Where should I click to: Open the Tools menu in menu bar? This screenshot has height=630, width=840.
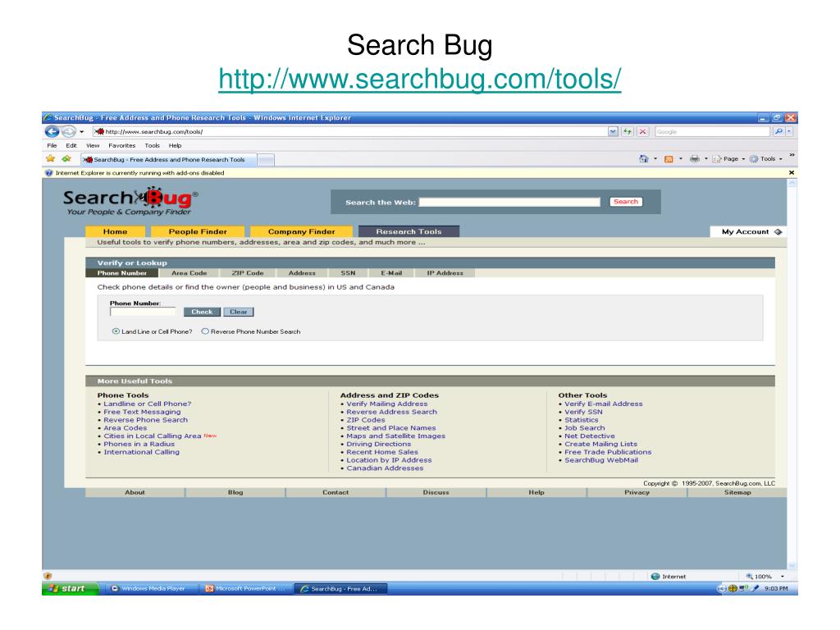(152, 146)
